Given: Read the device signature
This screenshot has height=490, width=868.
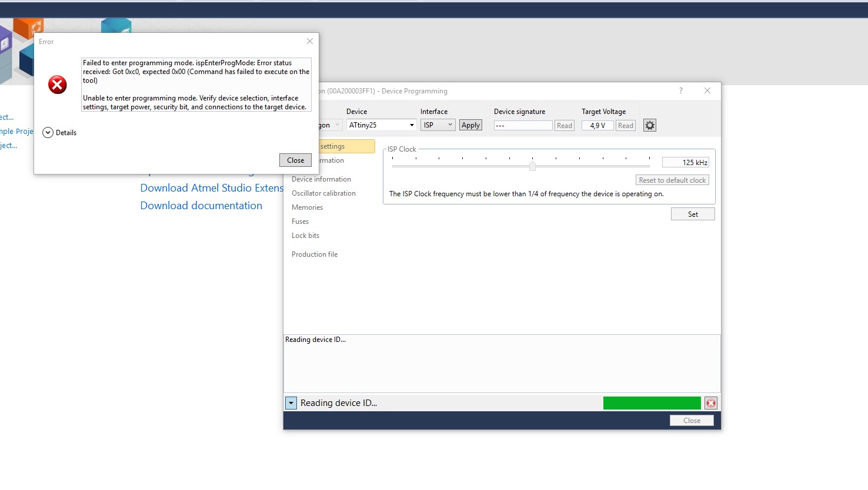Looking at the screenshot, I should (564, 126).
